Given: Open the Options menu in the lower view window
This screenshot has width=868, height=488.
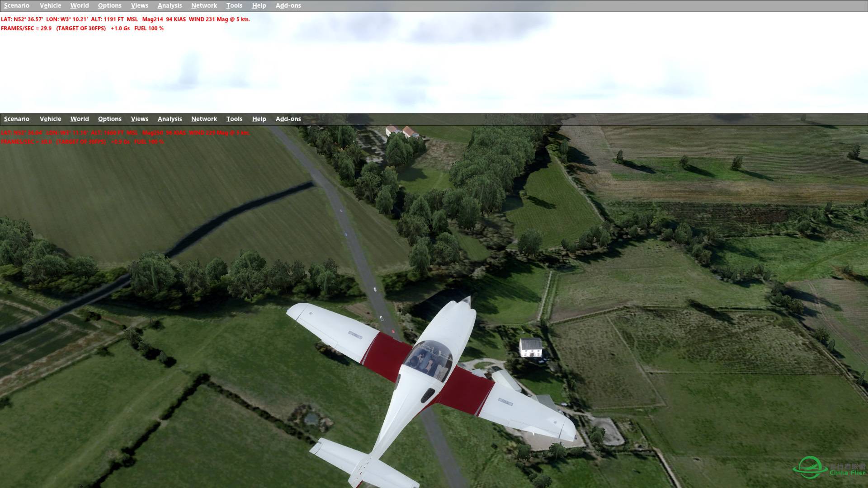Looking at the screenshot, I should (109, 119).
